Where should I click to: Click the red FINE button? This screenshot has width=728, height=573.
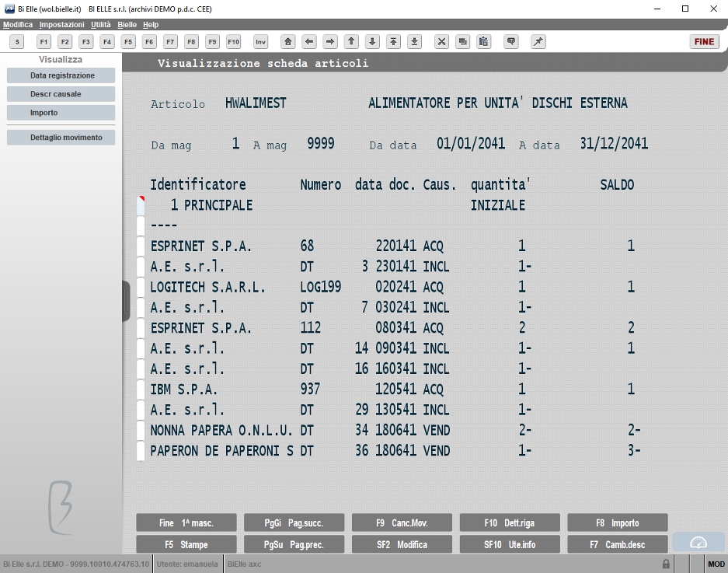click(x=704, y=42)
